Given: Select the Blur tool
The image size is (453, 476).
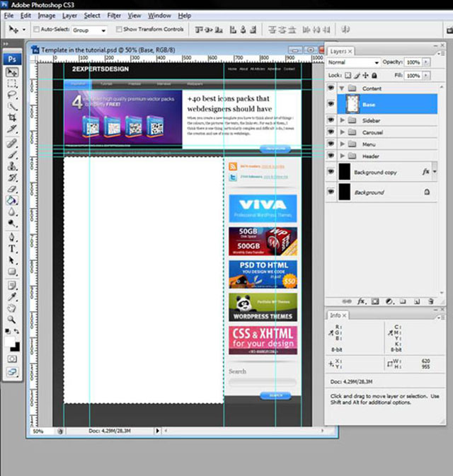Looking at the screenshot, I should [x=12, y=212].
